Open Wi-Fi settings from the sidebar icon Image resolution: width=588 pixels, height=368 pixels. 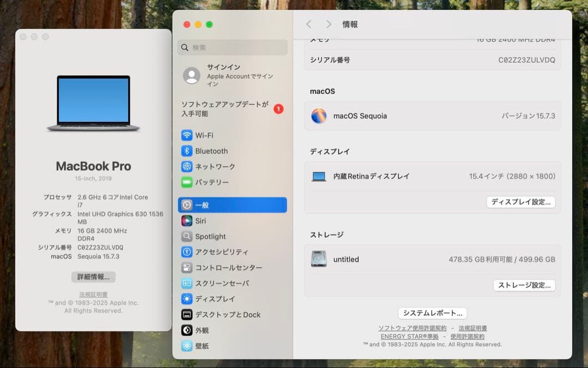click(x=187, y=135)
